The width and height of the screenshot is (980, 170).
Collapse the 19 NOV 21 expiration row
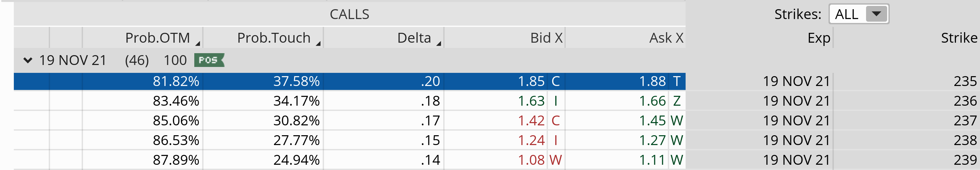[27, 60]
